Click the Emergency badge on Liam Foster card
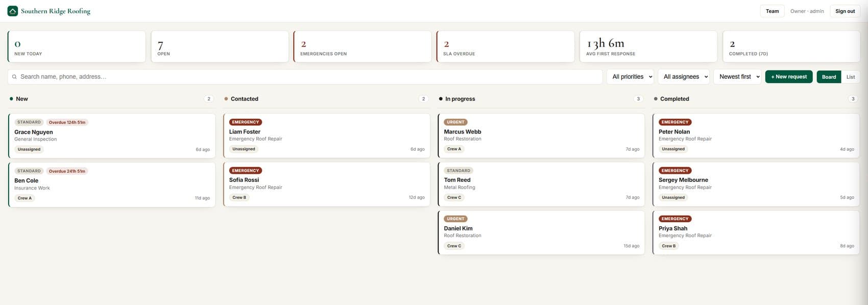Image resolution: width=868 pixels, height=305 pixels. pyautogui.click(x=246, y=122)
